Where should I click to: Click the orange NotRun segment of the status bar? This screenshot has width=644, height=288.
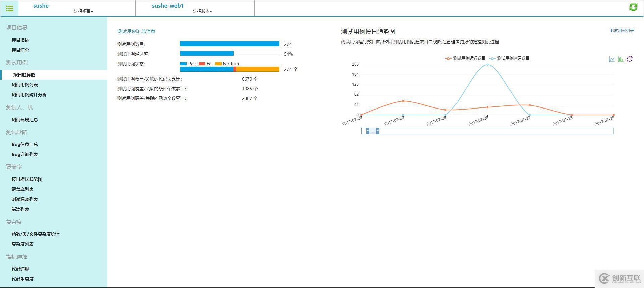click(x=258, y=69)
